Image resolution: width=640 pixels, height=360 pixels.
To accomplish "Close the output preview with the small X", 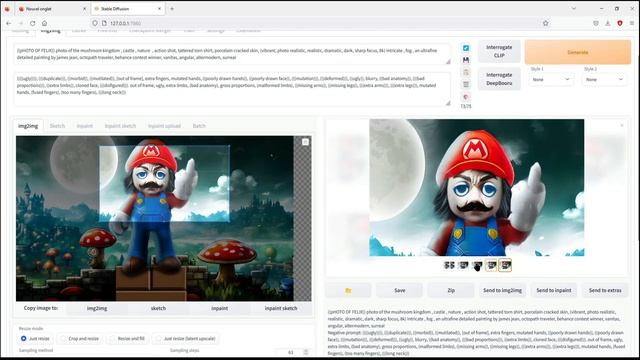I will point(622,125).
